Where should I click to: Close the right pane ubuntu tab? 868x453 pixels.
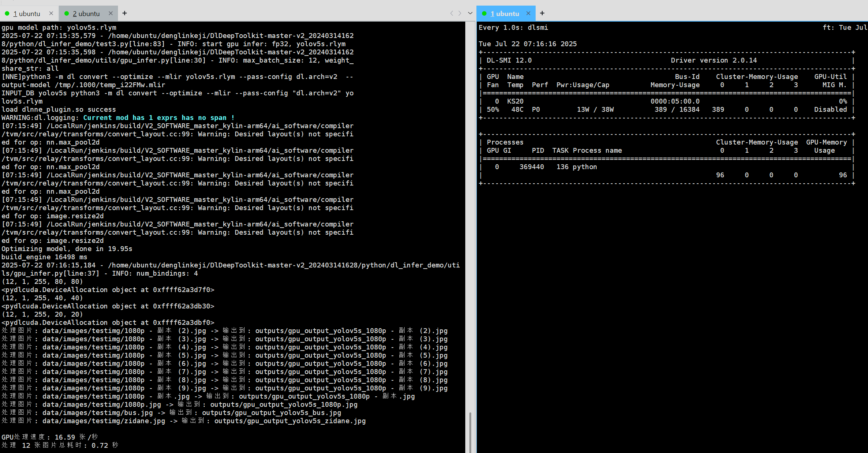pyautogui.click(x=528, y=13)
